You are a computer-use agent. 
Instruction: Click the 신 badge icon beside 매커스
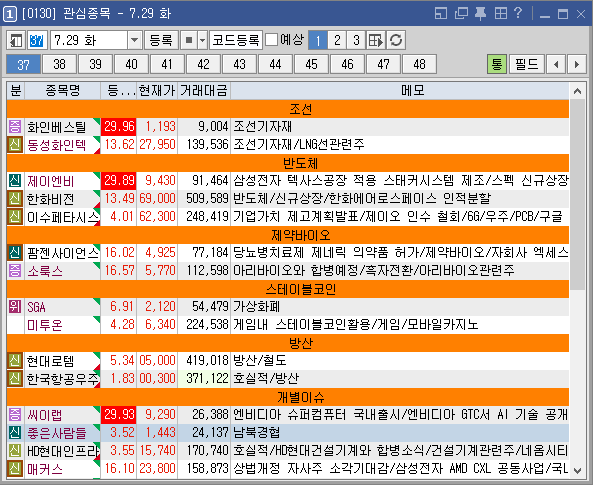tap(15, 469)
